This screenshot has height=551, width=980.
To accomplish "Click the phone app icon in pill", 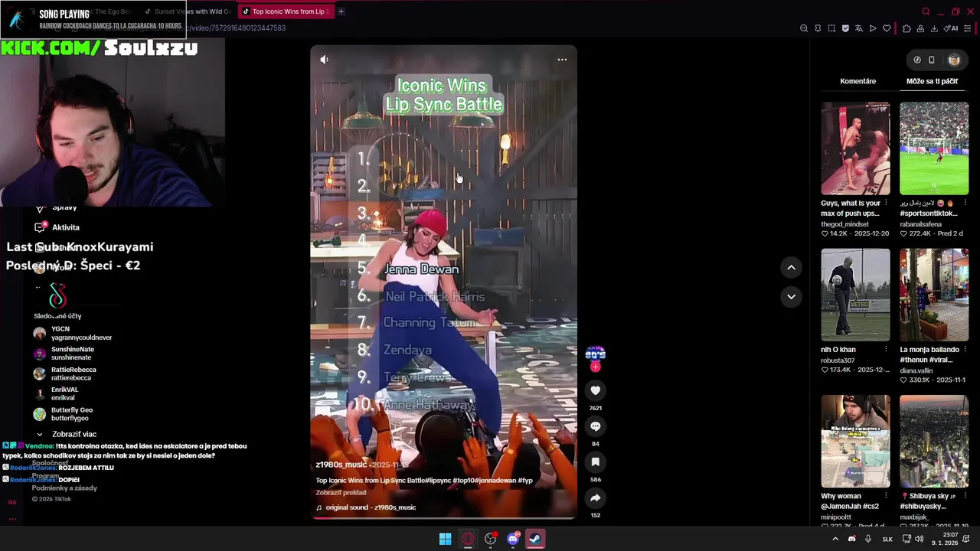I will pyautogui.click(x=932, y=60).
